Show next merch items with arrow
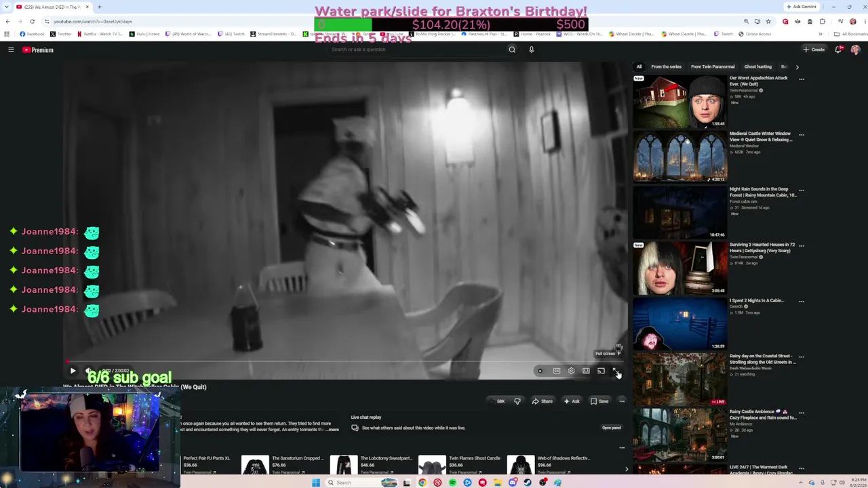The image size is (868, 488). (x=626, y=468)
